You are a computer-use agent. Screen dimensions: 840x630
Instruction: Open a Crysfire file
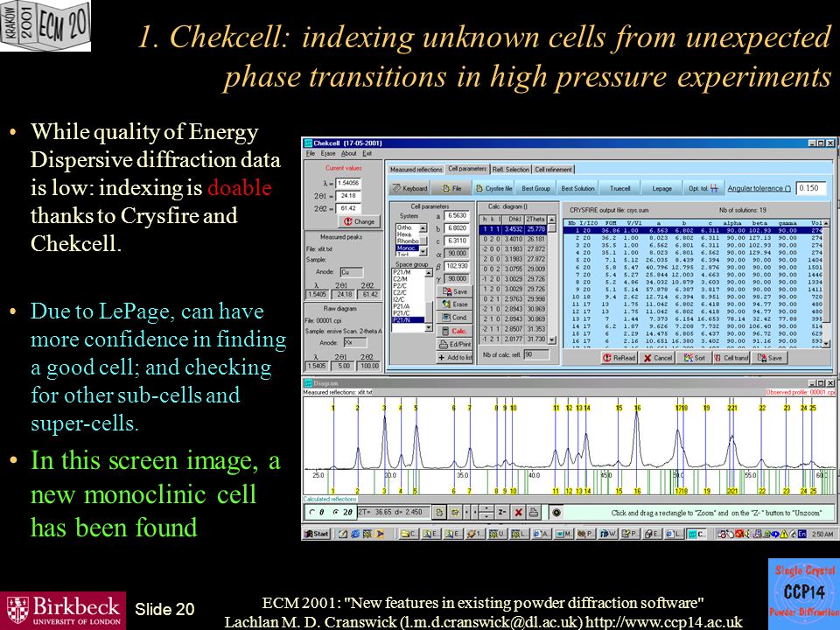click(493, 189)
